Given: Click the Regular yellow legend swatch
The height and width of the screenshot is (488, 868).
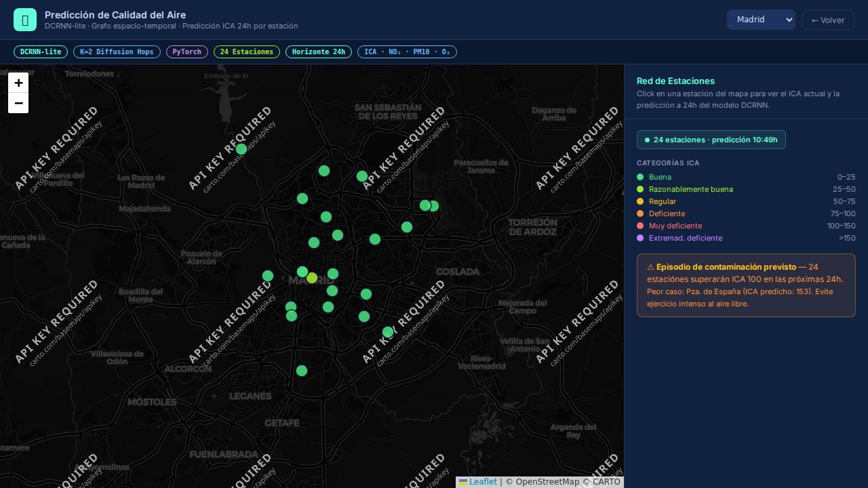Looking at the screenshot, I should [x=640, y=201].
